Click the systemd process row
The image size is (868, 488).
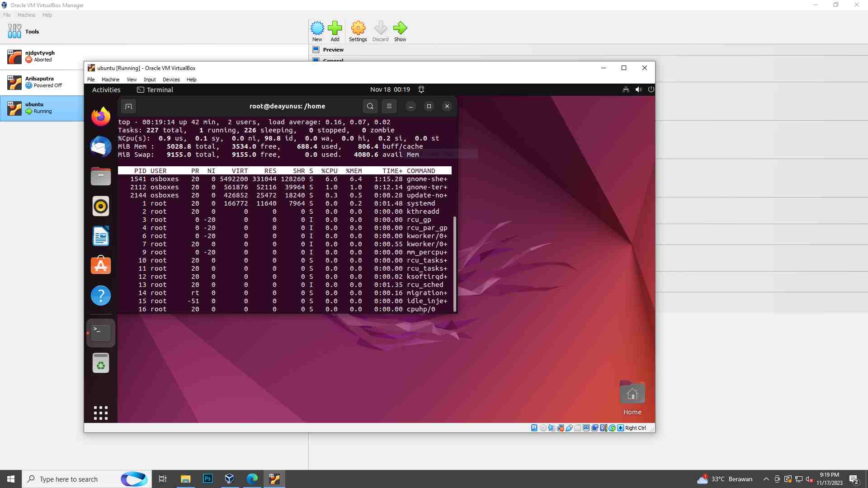[285, 203]
